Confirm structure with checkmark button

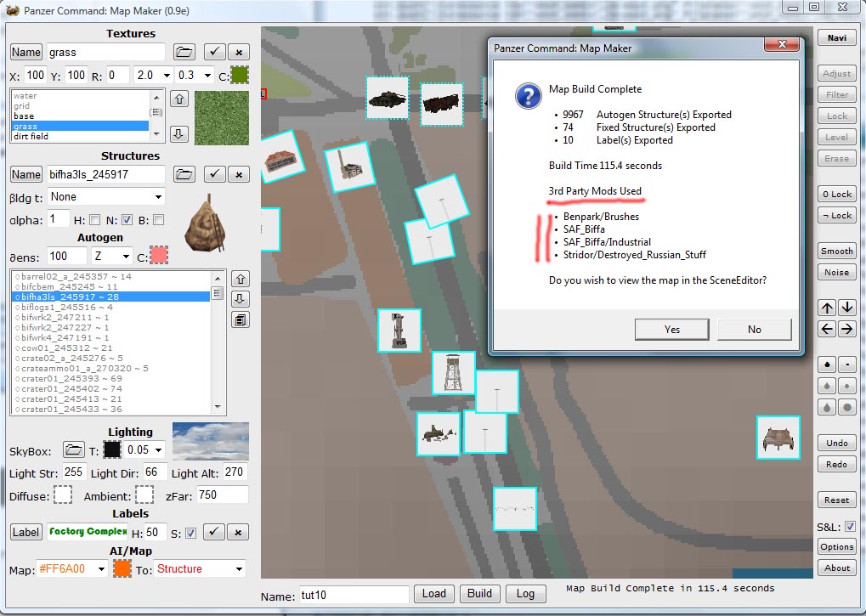(214, 174)
